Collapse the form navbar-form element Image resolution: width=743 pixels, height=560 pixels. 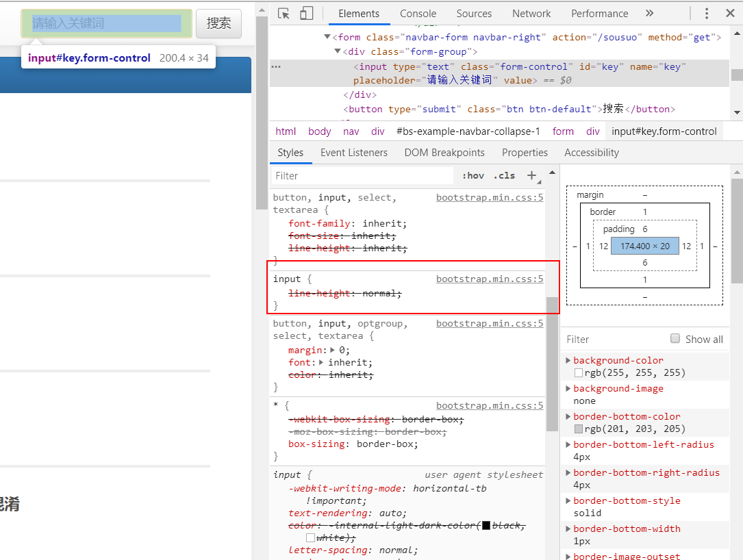pyautogui.click(x=327, y=37)
